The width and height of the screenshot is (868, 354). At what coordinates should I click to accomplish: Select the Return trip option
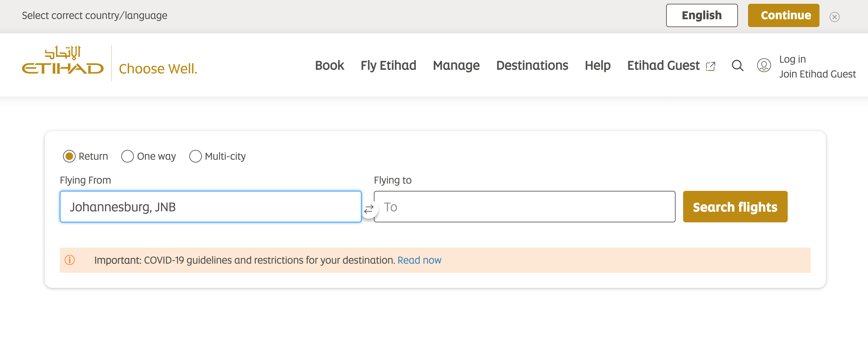(69, 156)
